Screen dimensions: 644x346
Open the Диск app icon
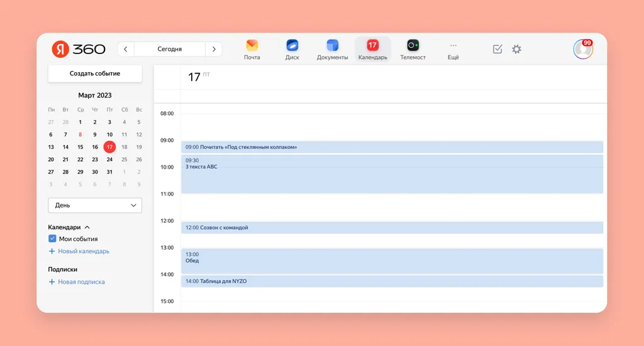(x=292, y=45)
